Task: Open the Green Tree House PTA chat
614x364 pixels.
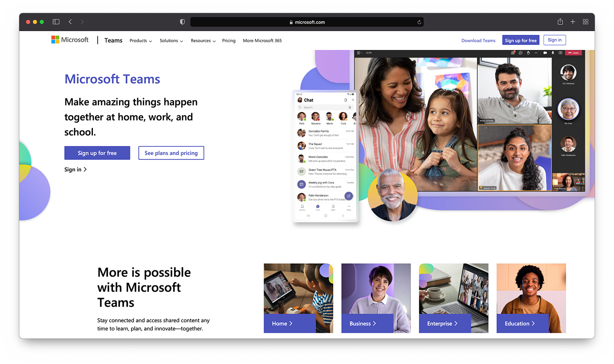Action: pos(325,171)
